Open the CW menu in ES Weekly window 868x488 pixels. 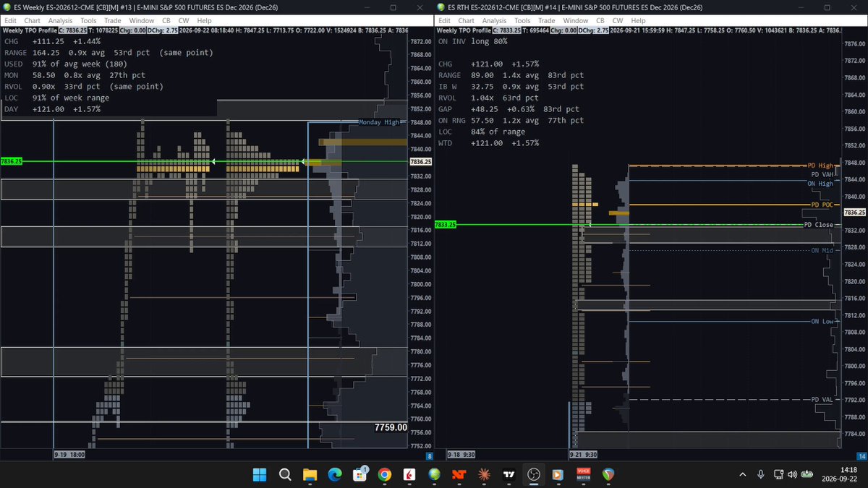point(184,21)
